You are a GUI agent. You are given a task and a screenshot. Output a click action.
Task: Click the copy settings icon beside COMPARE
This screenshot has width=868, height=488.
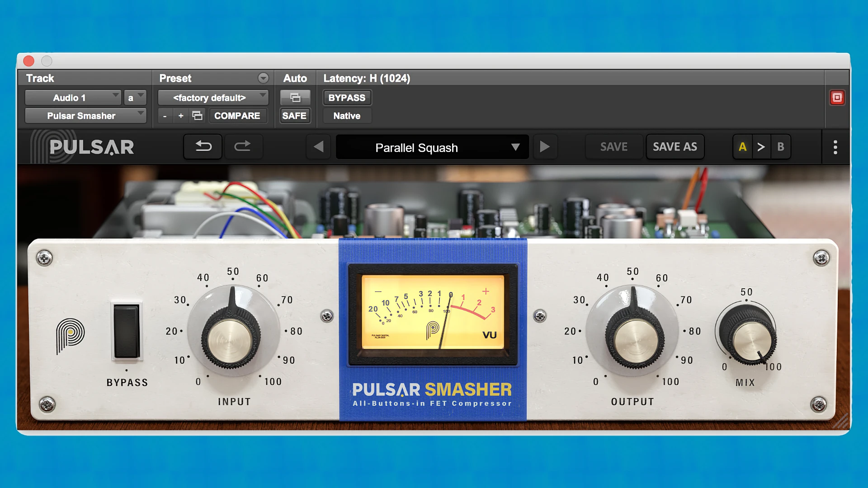pos(198,116)
